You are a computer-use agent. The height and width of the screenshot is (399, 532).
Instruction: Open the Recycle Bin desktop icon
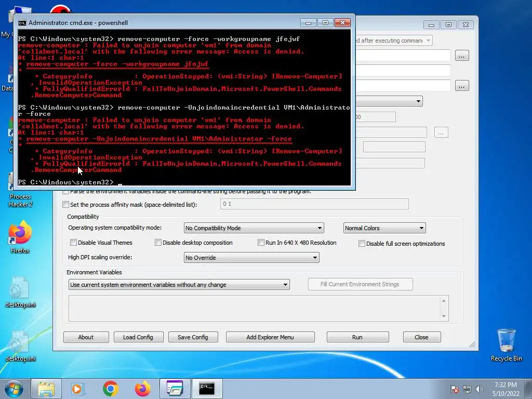coord(506,345)
